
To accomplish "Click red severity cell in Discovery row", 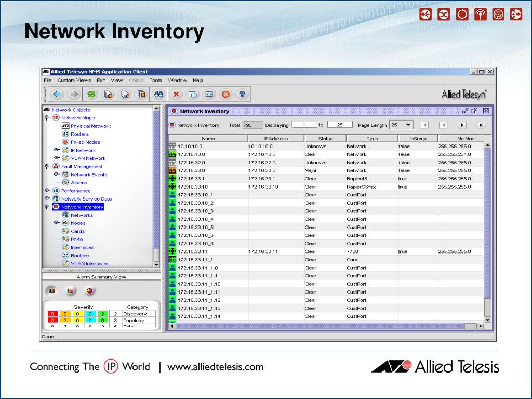I will pos(52,314).
